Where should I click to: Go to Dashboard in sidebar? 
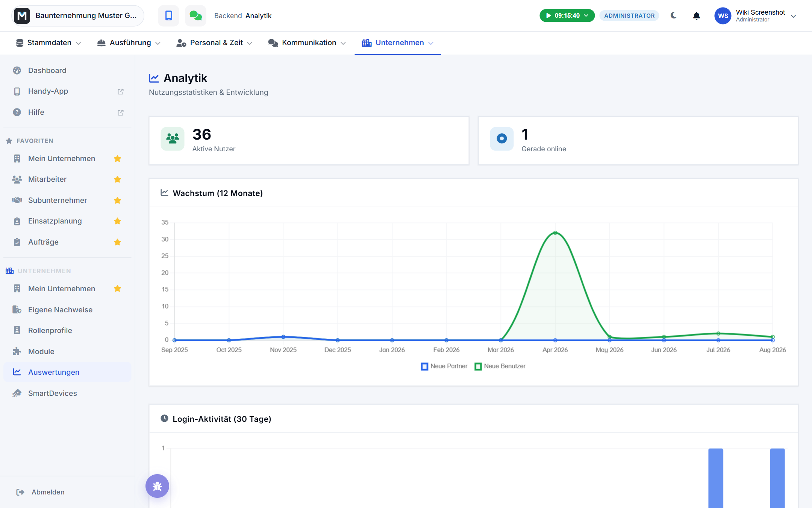(68, 70)
